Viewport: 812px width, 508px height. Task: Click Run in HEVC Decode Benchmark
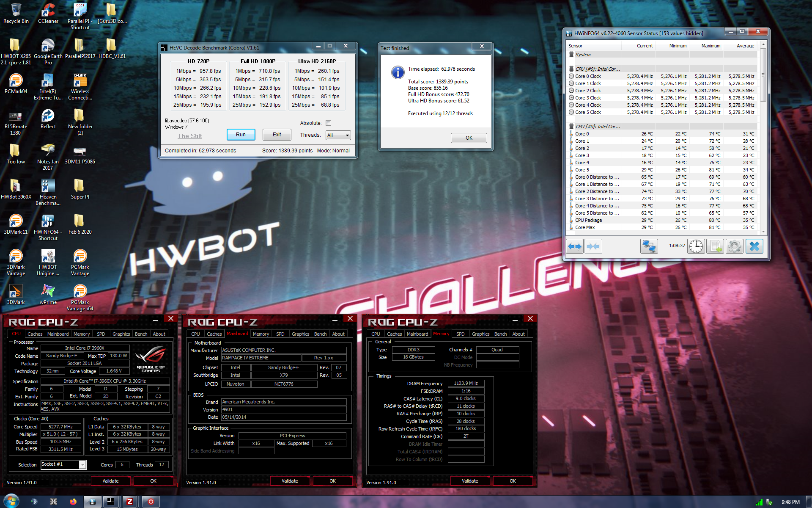(x=241, y=135)
